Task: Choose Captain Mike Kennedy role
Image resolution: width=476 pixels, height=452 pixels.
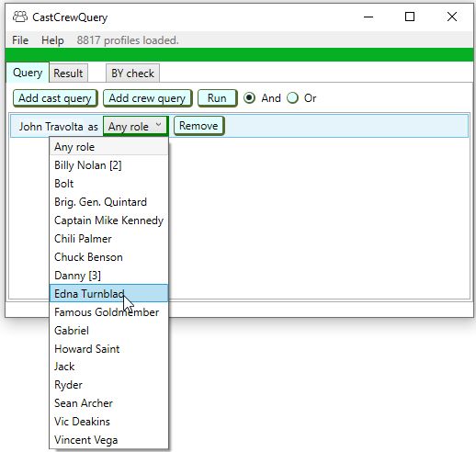Action: (x=108, y=220)
